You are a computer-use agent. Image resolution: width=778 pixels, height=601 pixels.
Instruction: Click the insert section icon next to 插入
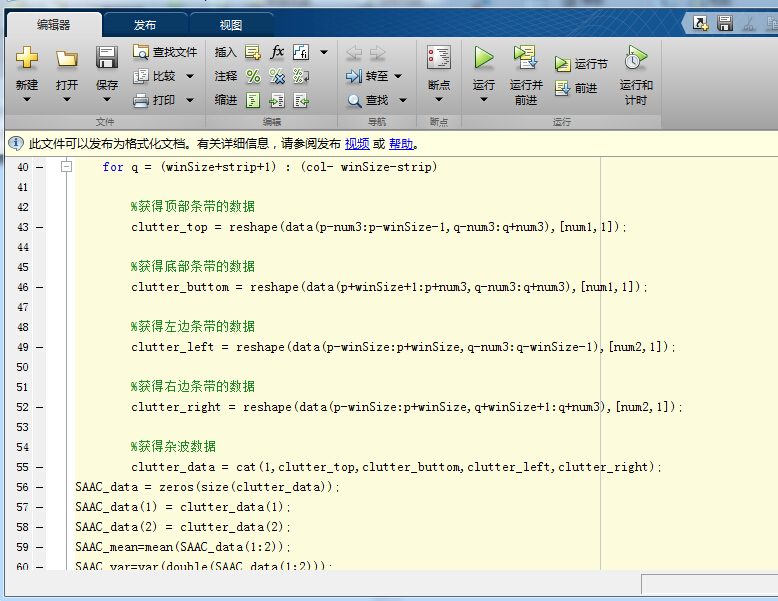[x=253, y=52]
